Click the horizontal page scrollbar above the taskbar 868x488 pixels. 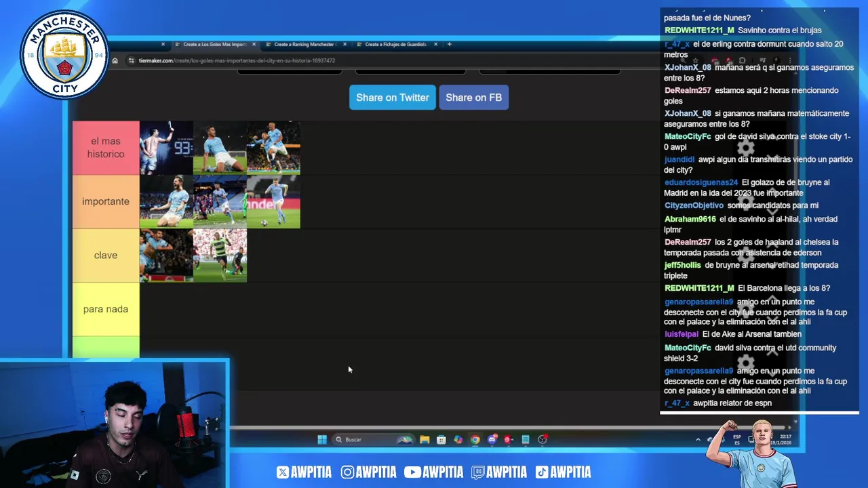point(509,427)
